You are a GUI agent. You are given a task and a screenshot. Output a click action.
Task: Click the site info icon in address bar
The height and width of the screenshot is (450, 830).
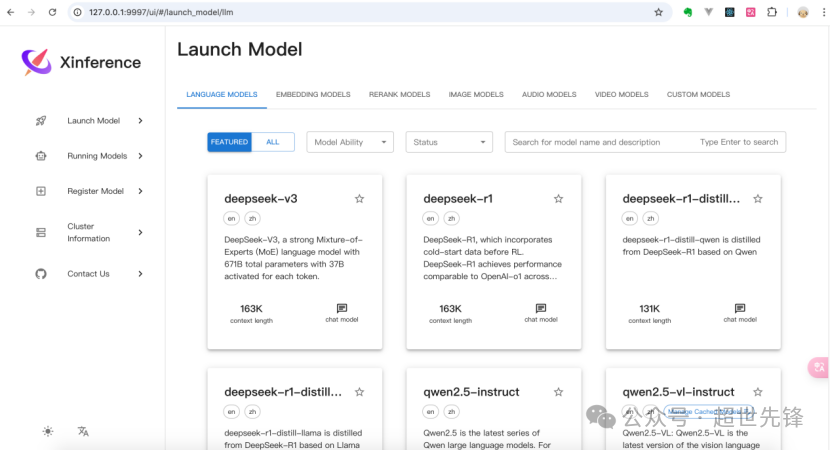pos(77,12)
